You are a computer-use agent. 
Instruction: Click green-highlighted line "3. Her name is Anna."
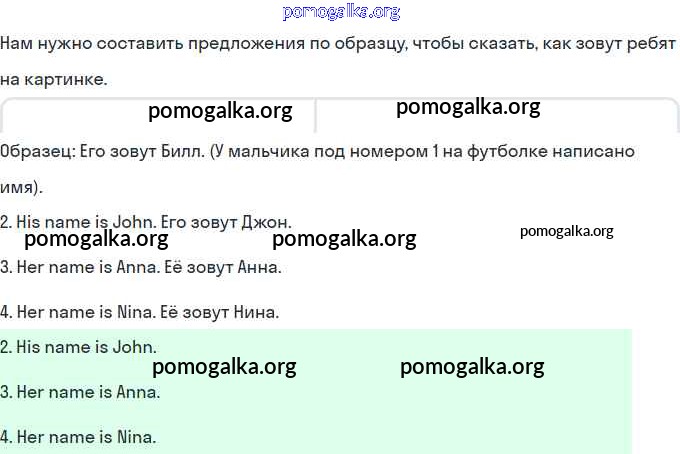coord(81,392)
